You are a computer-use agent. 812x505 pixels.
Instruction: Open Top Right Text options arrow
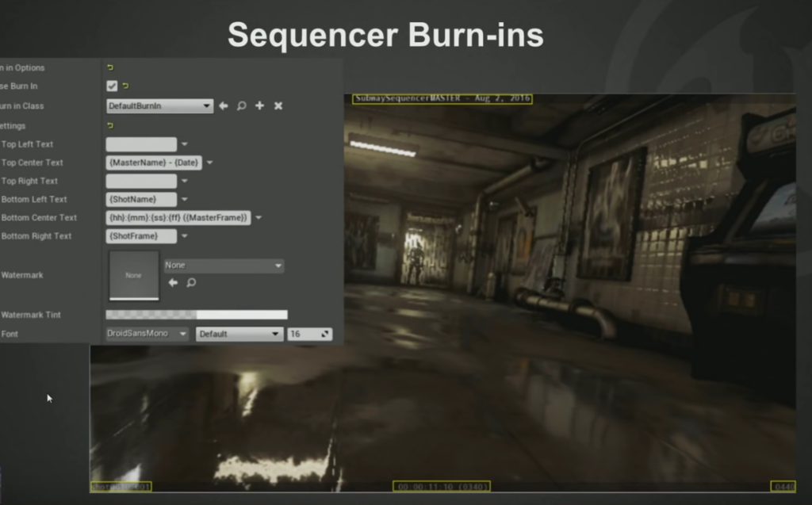tap(184, 181)
